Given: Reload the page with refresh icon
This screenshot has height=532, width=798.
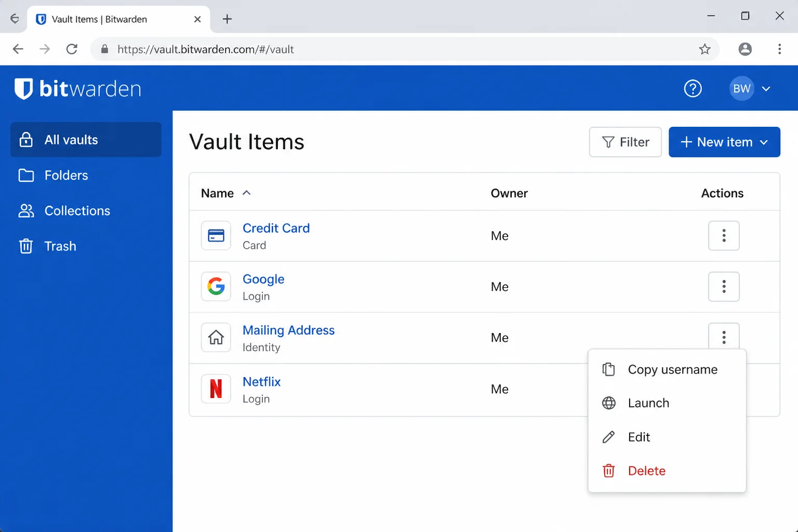Looking at the screenshot, I should (72, 49).
